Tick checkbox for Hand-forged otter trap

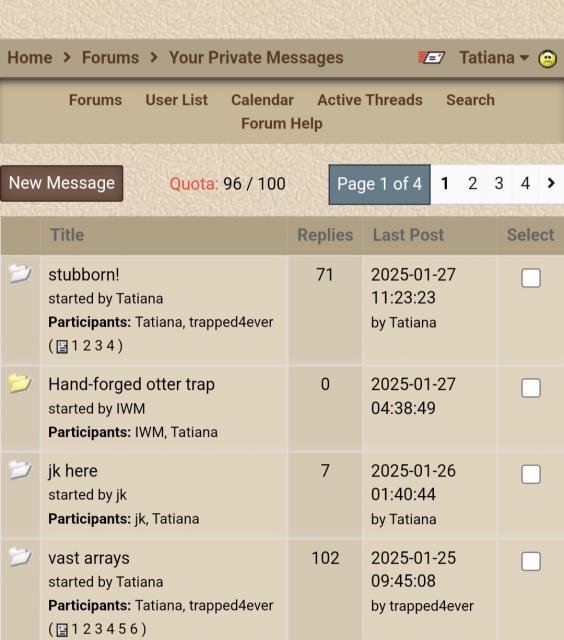point(531,388)
